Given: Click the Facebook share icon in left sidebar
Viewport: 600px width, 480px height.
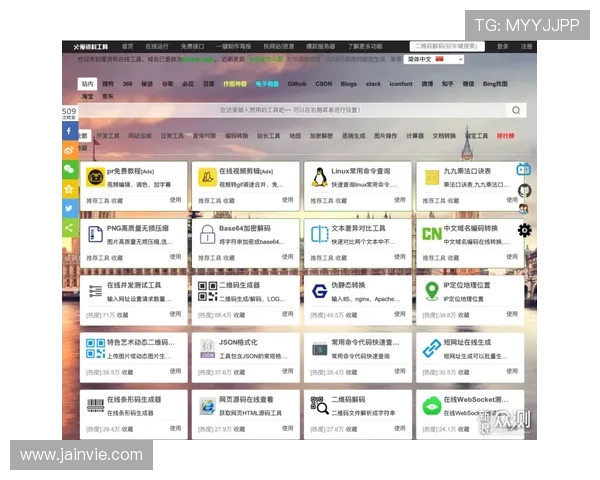Looking at the screenshot, I should point(70,131).
